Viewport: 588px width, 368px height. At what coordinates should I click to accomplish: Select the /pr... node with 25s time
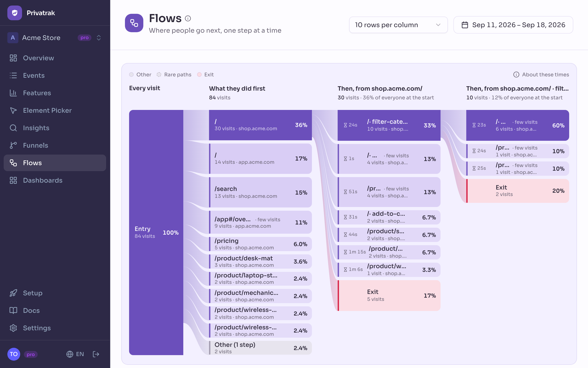tap(518, 169)
